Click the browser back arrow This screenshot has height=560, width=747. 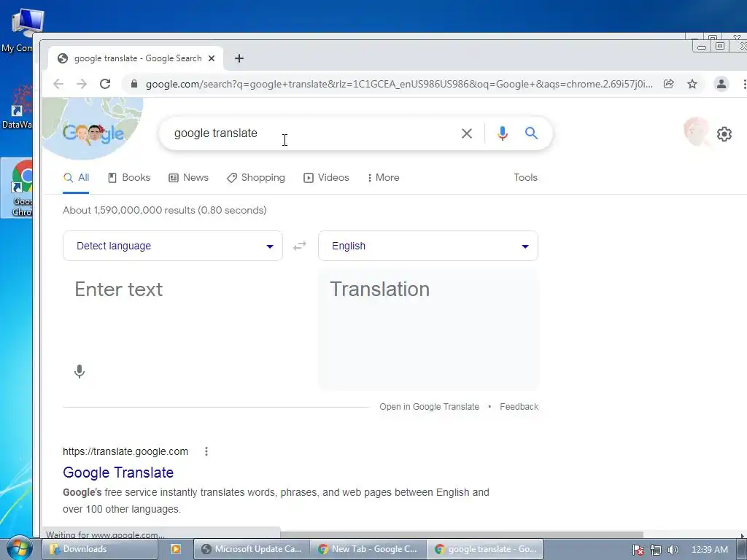(x=58, y=85)
